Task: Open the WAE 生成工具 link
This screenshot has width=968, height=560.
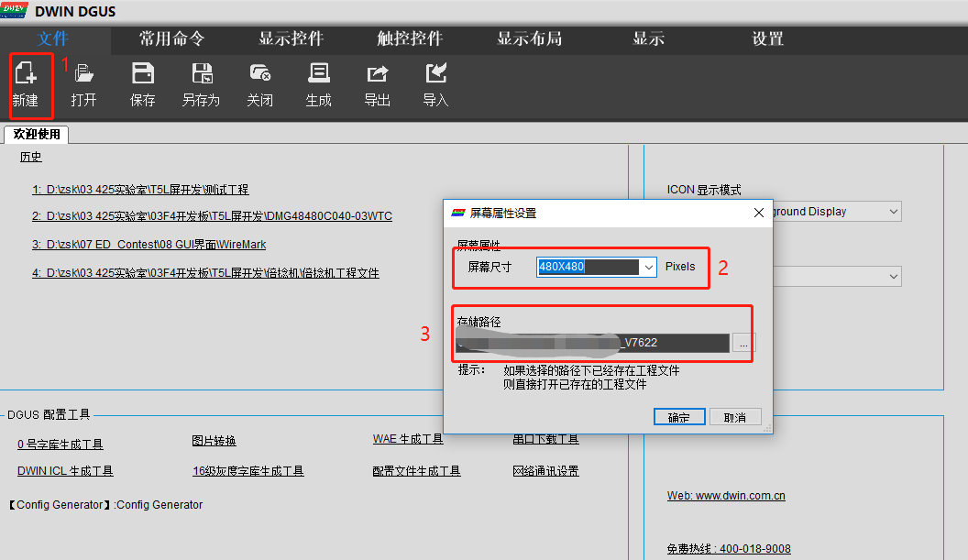Action: point(408,439)
